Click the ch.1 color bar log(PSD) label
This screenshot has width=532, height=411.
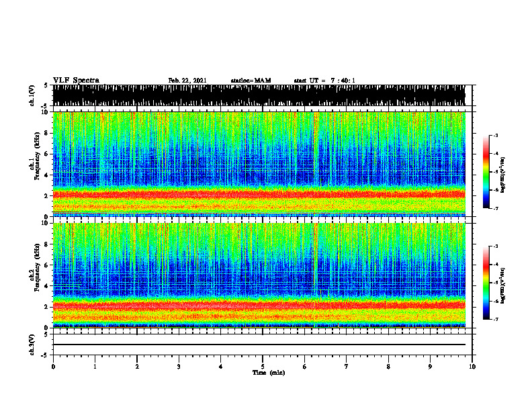pyautogui.click(x=503, y=175)
